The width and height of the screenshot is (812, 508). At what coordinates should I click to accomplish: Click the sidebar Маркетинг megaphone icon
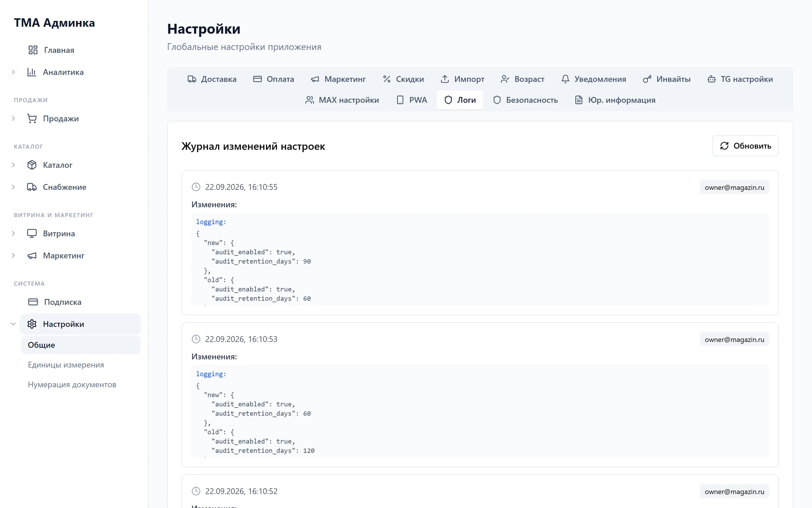(x=32, y=256)
